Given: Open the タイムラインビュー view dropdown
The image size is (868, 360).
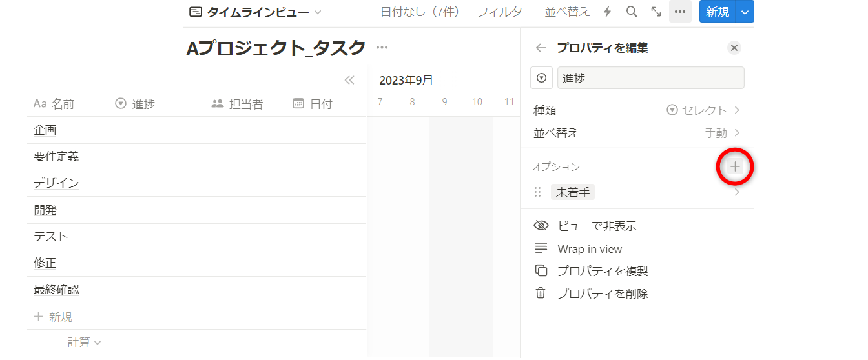Looking at the screenshot, I should (x=255, y=12).
